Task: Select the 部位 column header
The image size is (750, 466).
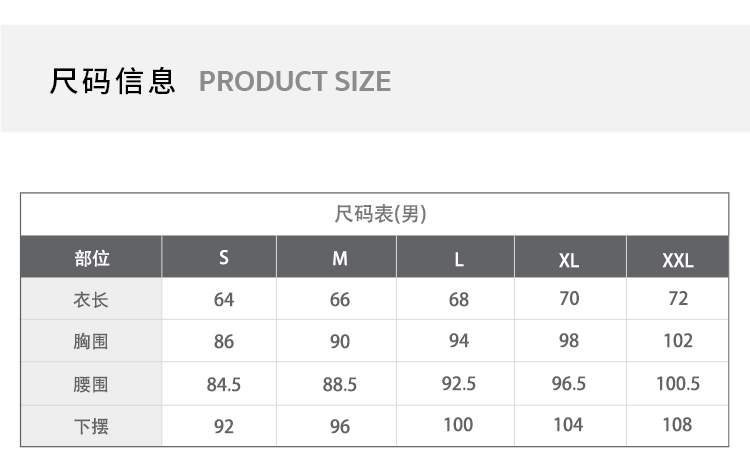Action: click(x=92, y=258)
